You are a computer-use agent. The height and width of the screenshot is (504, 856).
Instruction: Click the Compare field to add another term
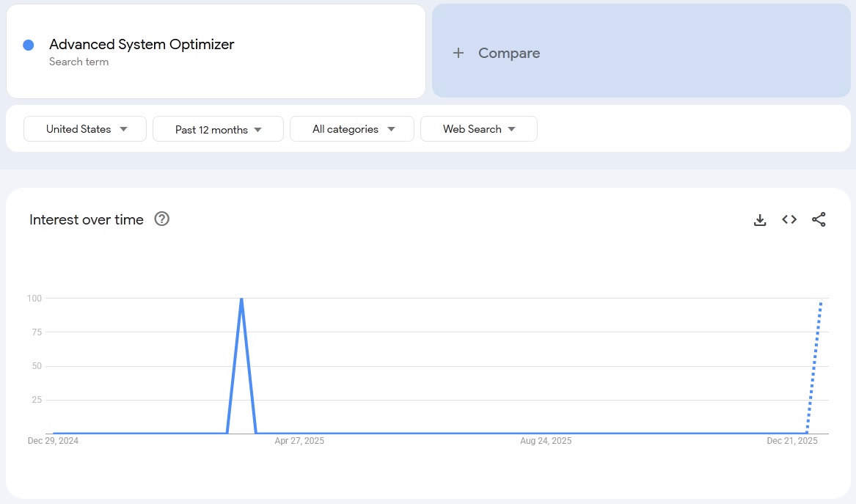(x=508, y=53)
